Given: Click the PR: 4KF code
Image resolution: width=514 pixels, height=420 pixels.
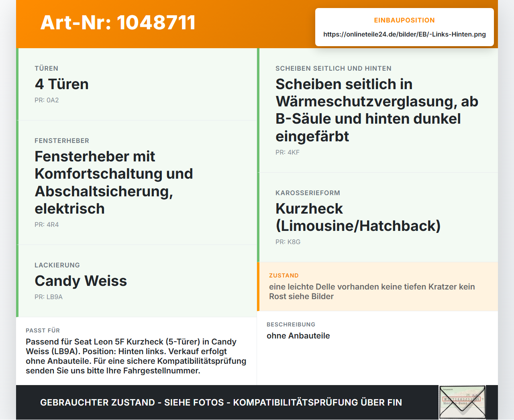Looking at the screenshot, I should click(288, 153).
